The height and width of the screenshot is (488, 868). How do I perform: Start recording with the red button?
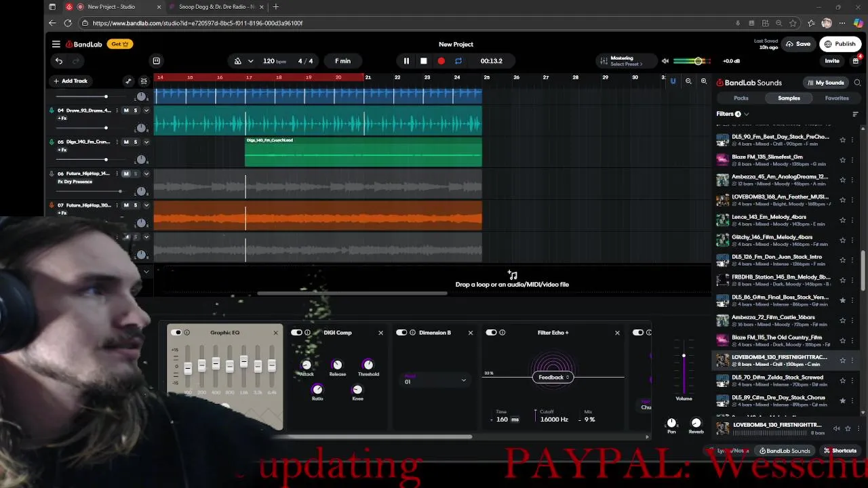point(441,61)
